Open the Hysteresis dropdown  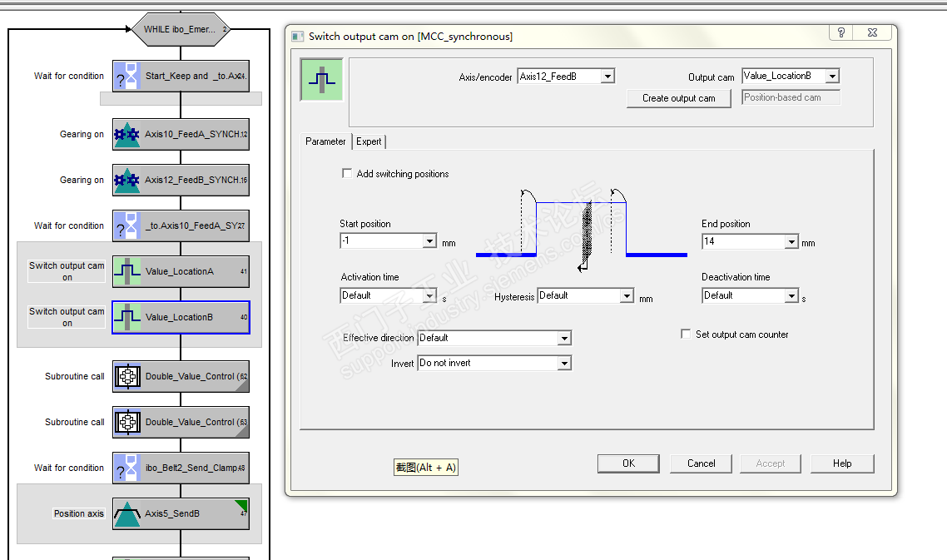[627, 295]
